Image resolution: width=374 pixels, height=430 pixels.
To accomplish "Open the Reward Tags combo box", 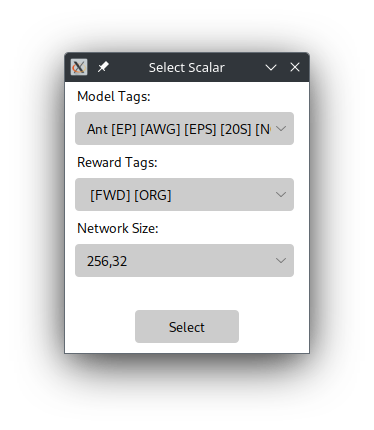I will [x=184, y=195].
